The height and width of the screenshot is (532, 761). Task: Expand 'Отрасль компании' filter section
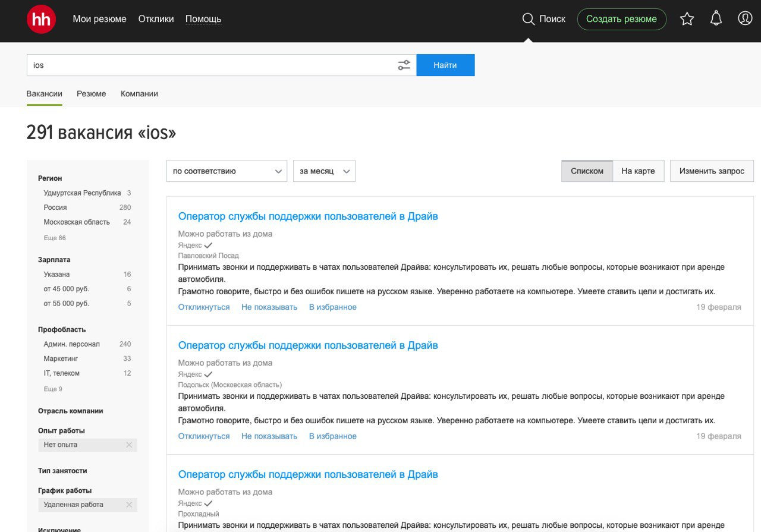point(71,411)
